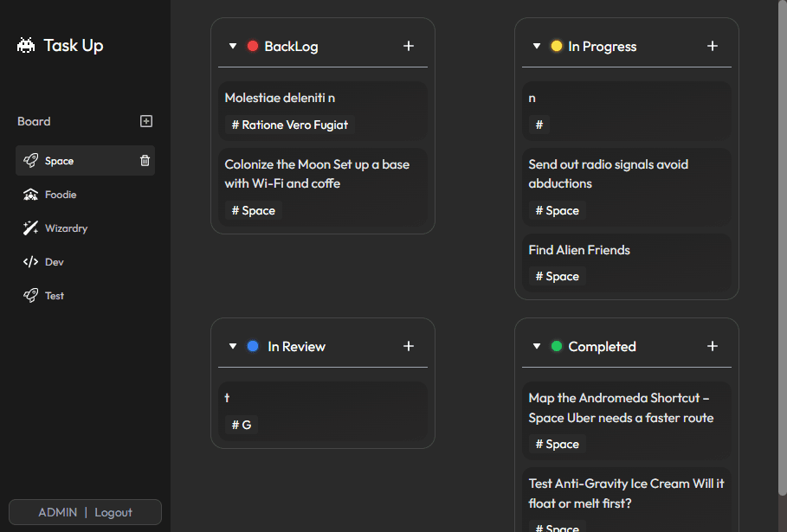Collapse the Completed column
This screenshot has height=532, width=787.
[x=537, y=346]
